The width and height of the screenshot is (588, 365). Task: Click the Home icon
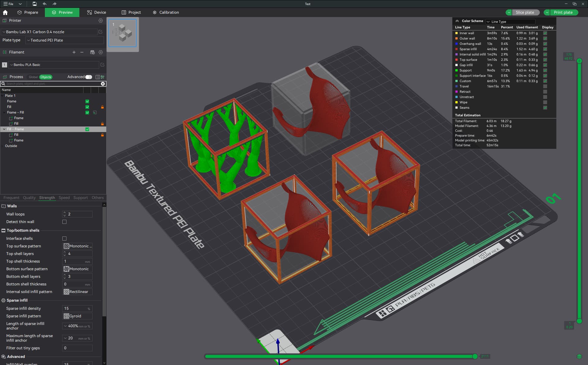5,13
